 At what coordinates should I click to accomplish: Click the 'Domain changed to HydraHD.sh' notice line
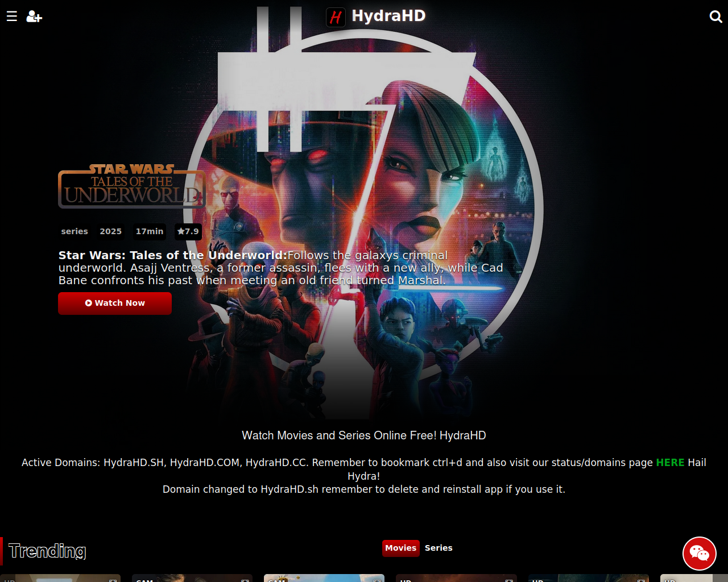(364, 489)
